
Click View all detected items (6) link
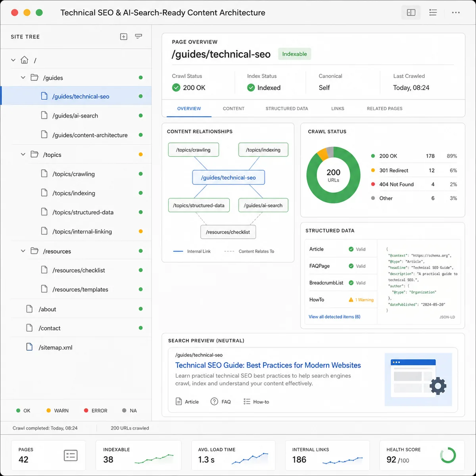click(334, 317)
